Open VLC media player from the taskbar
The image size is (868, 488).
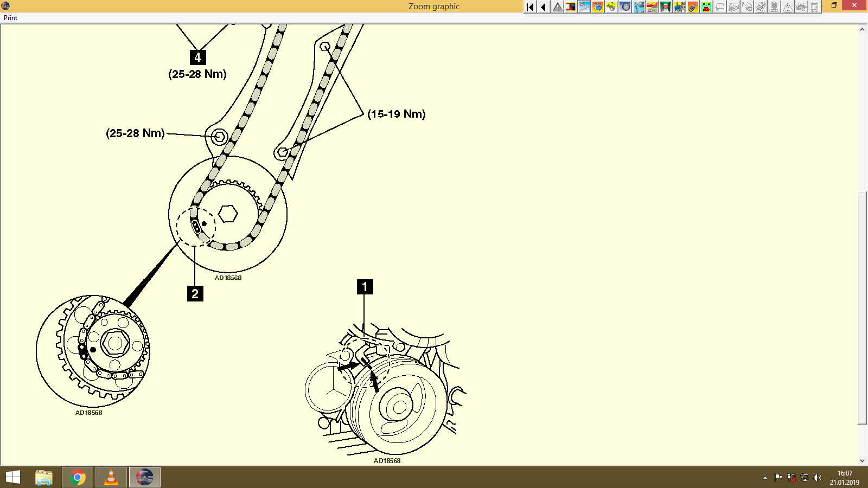111,477
